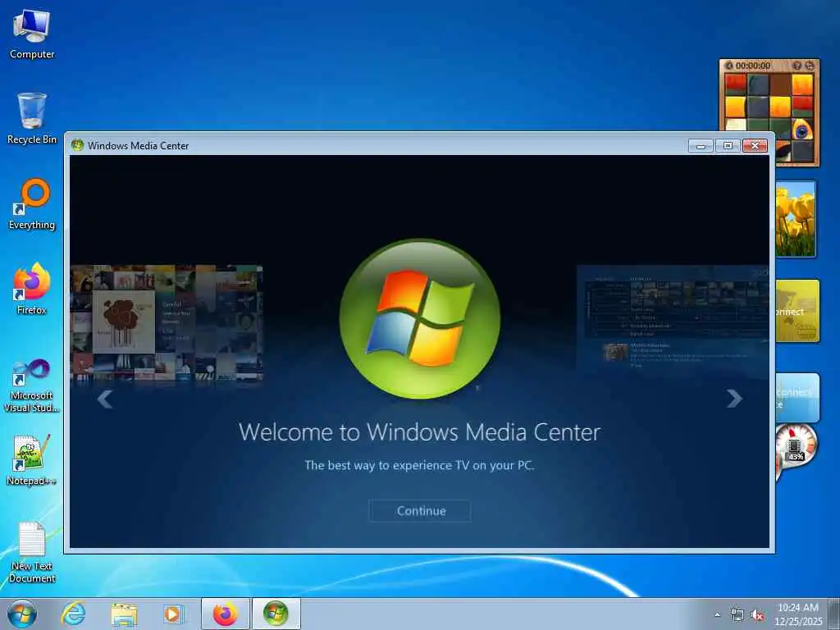This screenshot has height=630, width=840.
Task: Open Windows Explorer from the taskbar
Action: (x=124, y=614)
